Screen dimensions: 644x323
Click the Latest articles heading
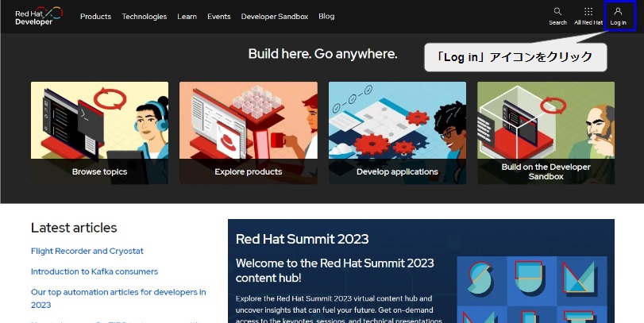[x=74, y=228]
